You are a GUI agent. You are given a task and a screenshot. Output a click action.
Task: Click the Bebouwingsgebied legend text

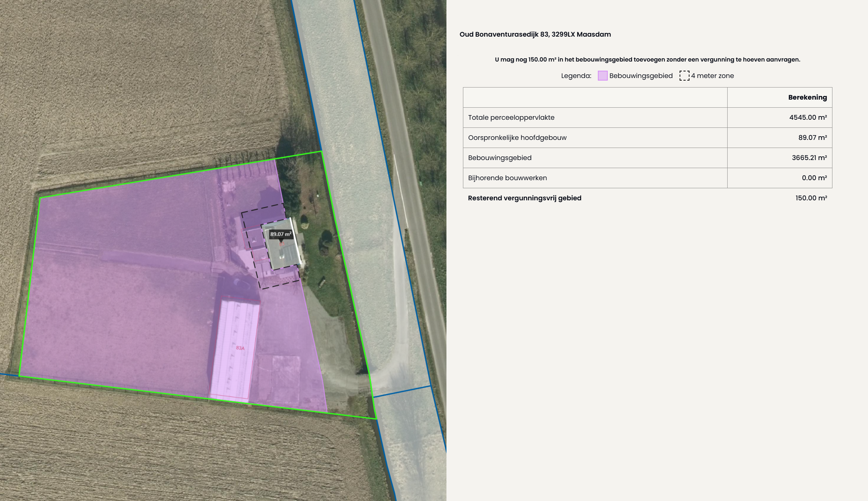641,76
